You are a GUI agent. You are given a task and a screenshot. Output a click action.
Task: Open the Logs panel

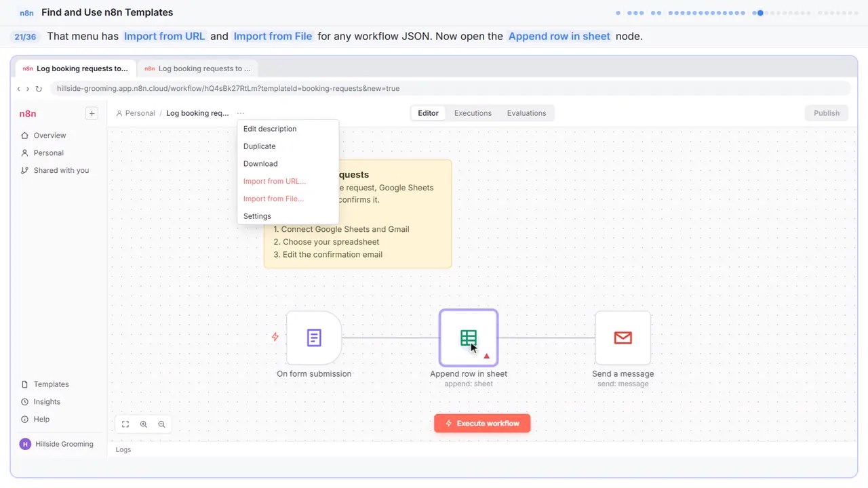coord(123,449)
